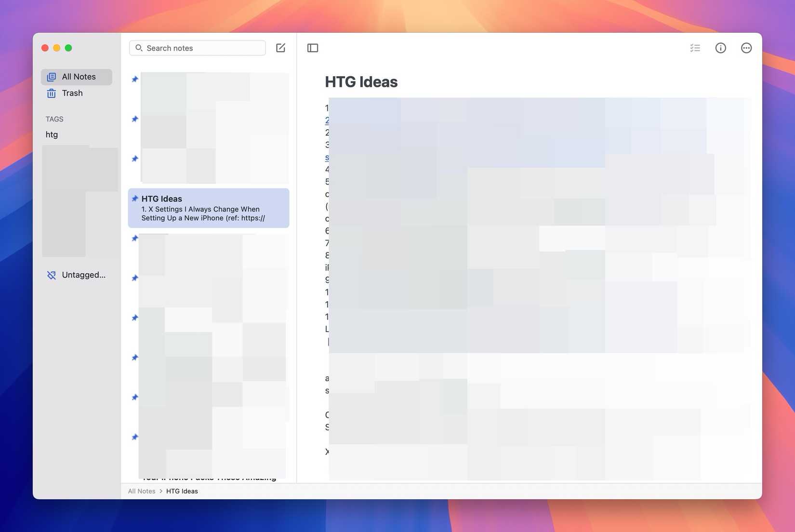Open the more options ellipsis icon
This screenshot has width=795, height=532.
pyautogui.click(x=746, y=48)
